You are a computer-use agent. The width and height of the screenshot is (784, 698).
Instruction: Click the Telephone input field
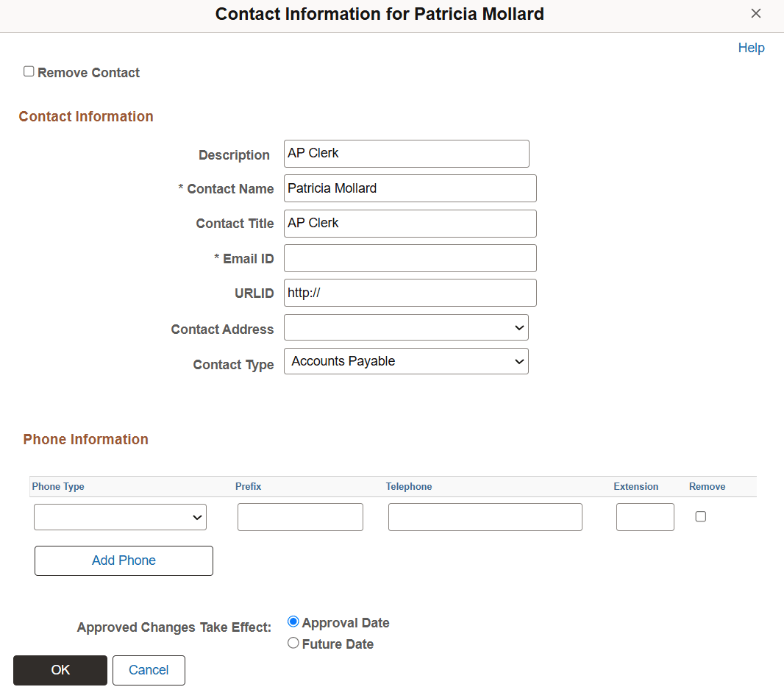coord(485,516)
